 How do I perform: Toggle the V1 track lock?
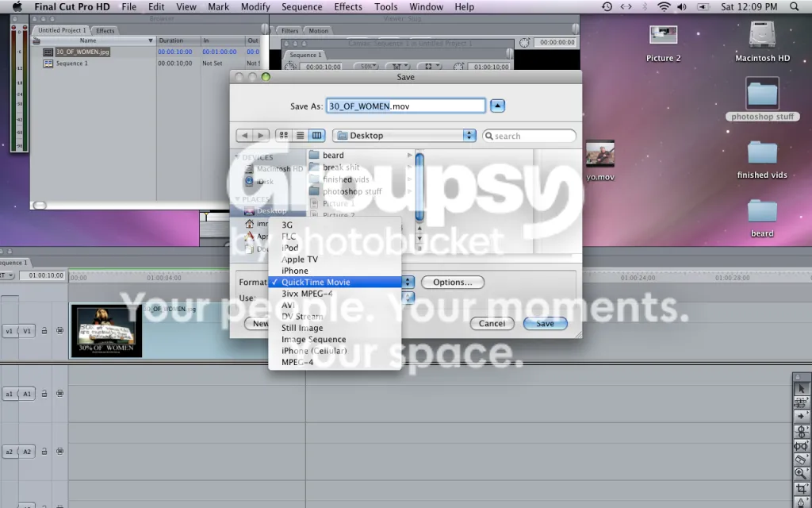44,331
